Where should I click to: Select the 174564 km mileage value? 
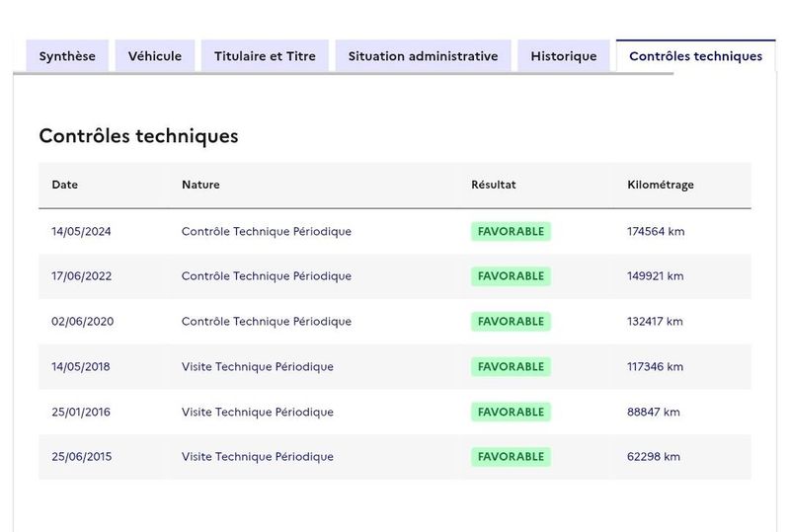coord(656,231)
